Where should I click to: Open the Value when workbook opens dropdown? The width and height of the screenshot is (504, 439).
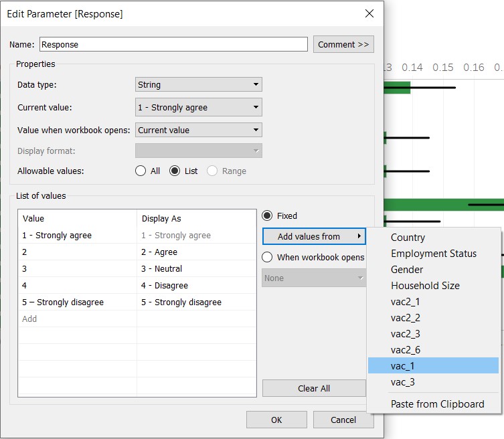click(x=198, y=130)
